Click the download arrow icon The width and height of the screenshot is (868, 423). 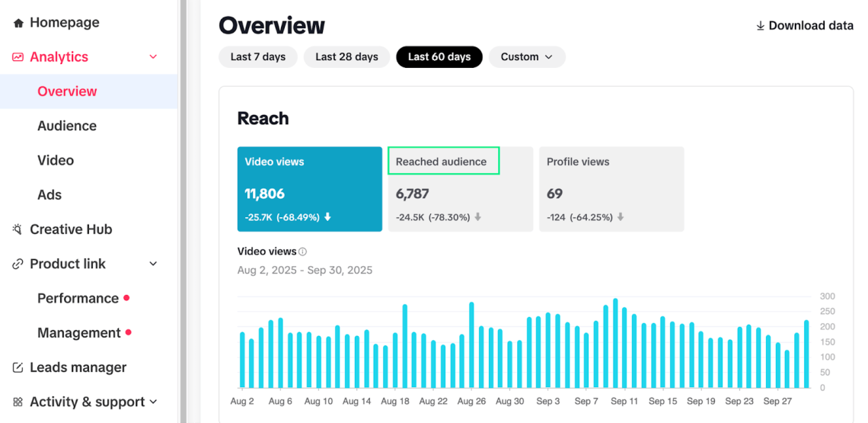click(760, 26)
